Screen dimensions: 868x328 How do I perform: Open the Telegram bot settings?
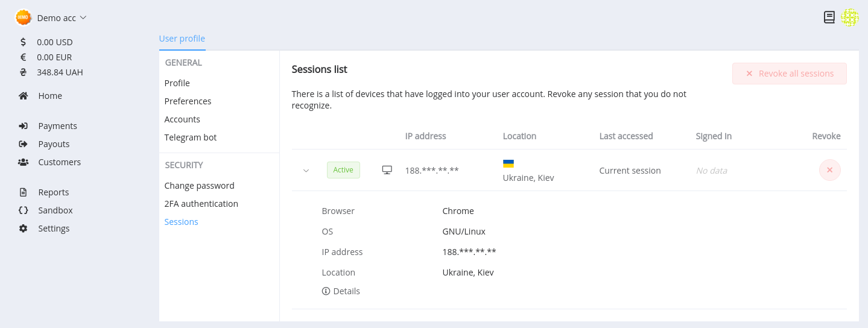click(x=191, y=137)
